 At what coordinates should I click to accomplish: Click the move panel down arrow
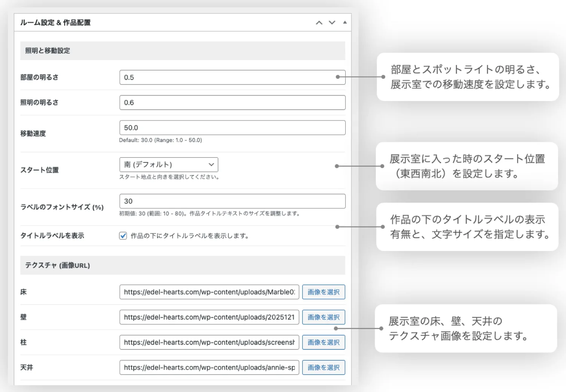(x=332, y=23)
